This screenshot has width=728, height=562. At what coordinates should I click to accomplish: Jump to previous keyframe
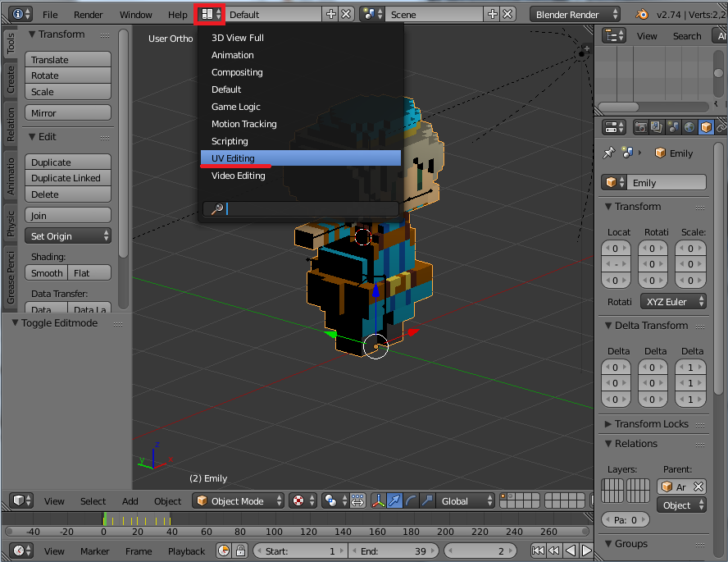(x=554, y=551)
